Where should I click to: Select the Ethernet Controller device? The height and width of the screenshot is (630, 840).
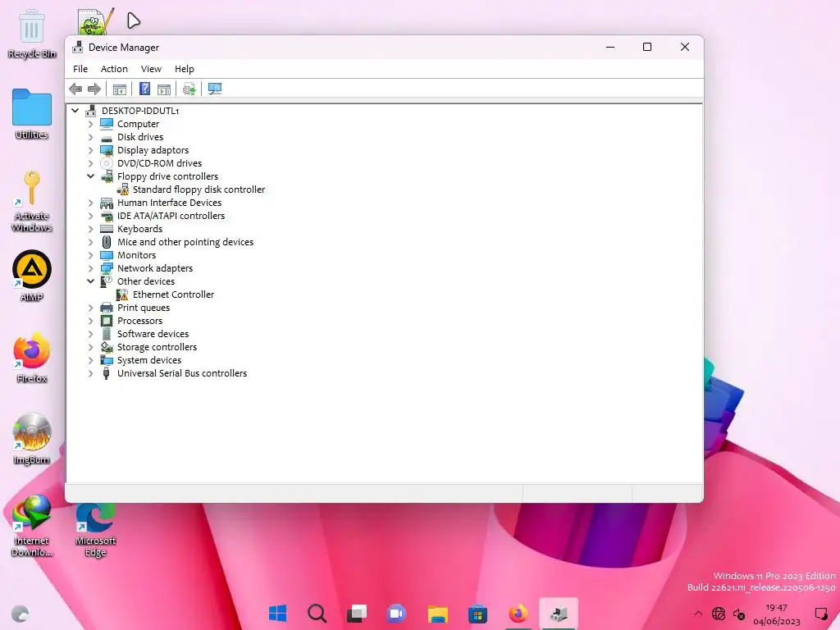[x=173, y=294]
